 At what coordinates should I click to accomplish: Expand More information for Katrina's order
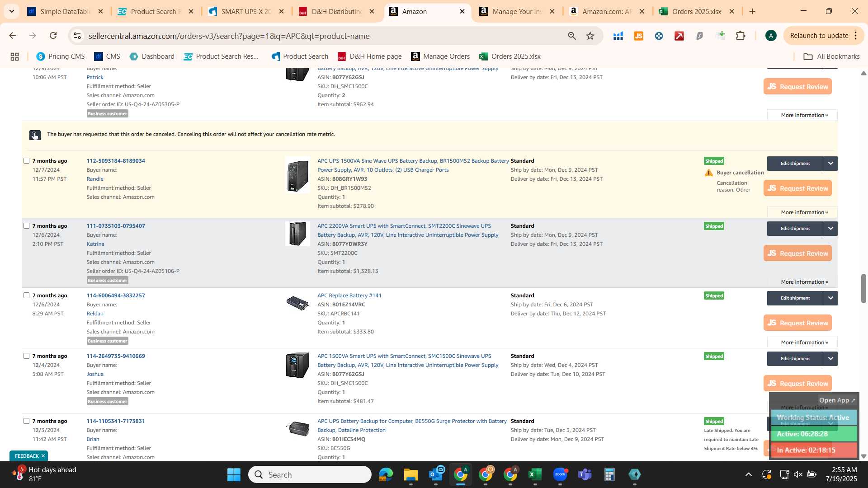coord(802,282)
